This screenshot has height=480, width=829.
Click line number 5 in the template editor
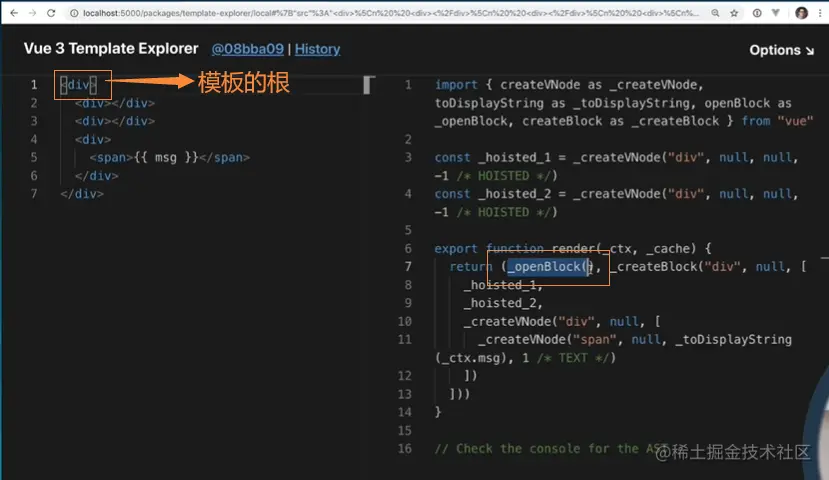(34, 158)
